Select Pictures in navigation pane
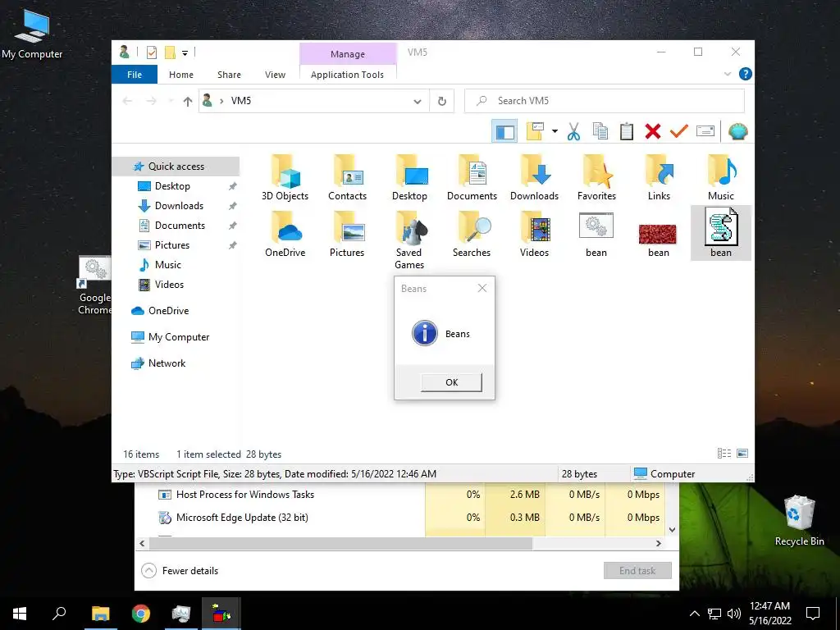This screenshot has width=840, height=630. pos(172,244)
